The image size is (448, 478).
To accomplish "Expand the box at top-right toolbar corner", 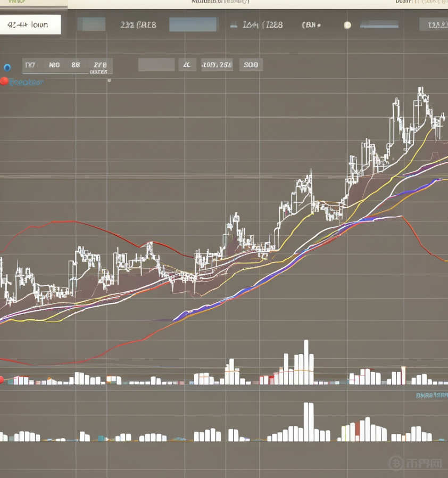I will click(433, 24).
